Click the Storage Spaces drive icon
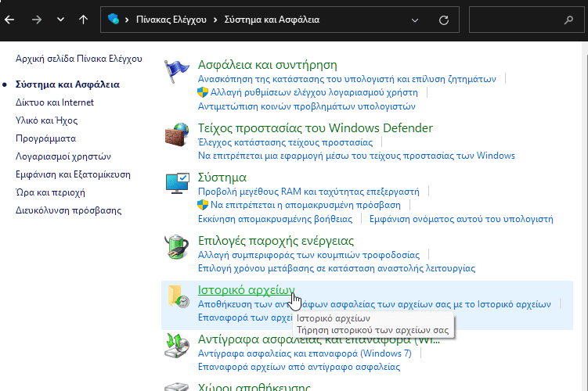 tap(177, 386)
